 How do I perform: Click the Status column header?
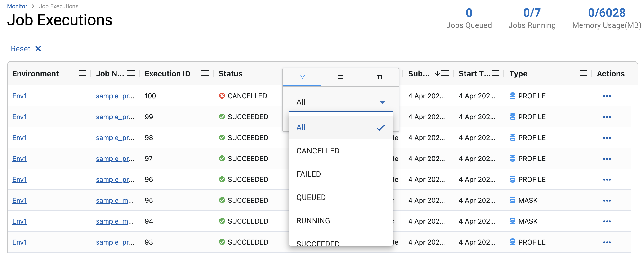(231, 74)
